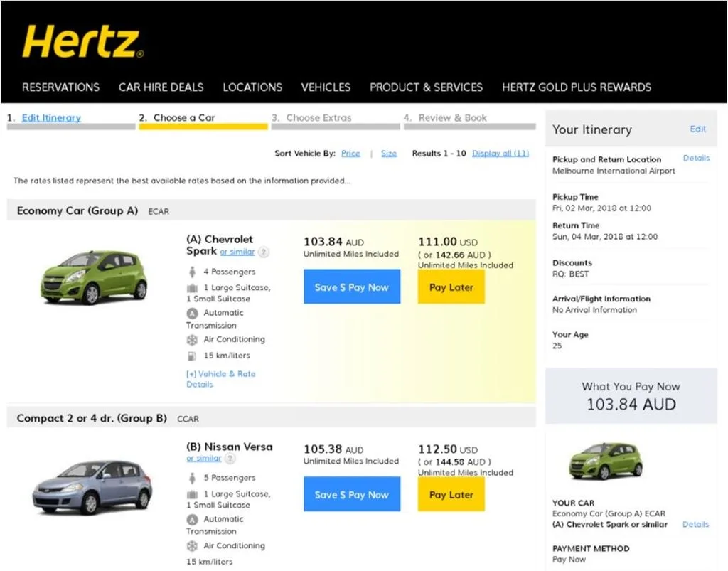Click Save $ Pay Now for Chevrolet Spark

point(352,287)
